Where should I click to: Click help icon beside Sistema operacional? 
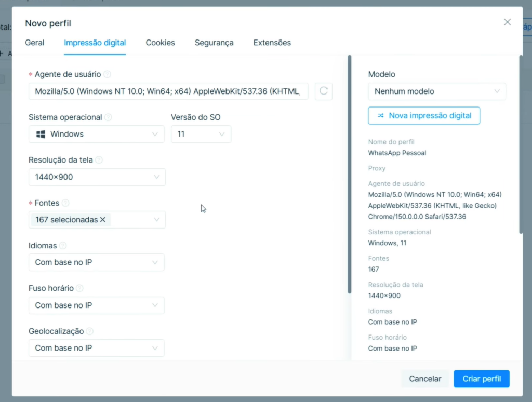(x=108, y=117)
